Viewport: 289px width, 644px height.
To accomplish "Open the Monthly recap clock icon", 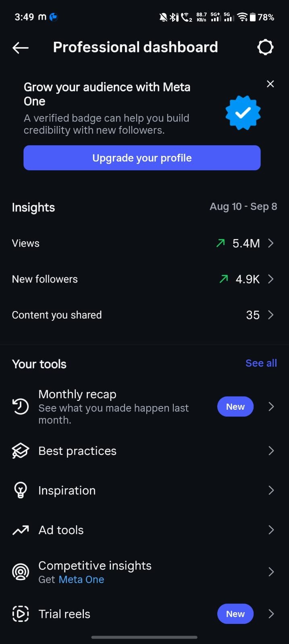I will (x=21, y=407).
